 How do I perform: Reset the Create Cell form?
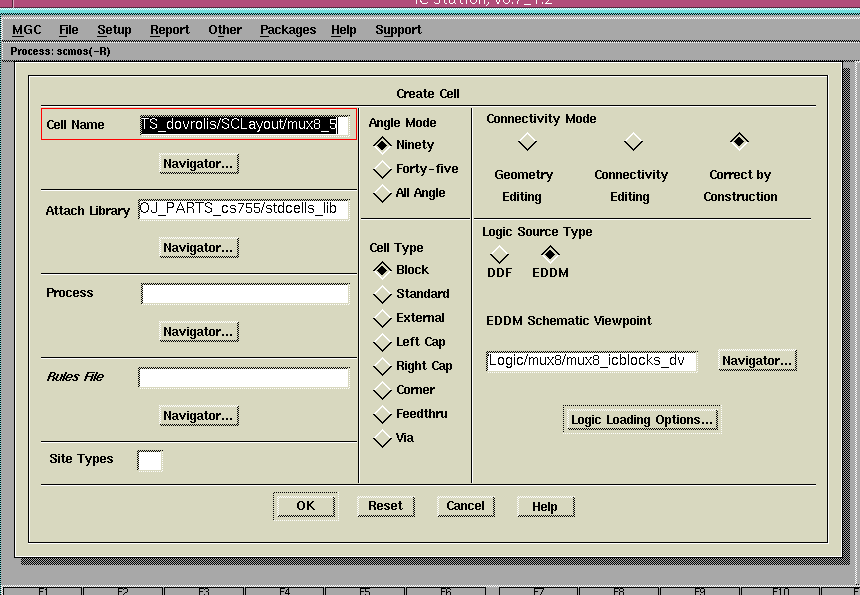(x=385, y=506)
